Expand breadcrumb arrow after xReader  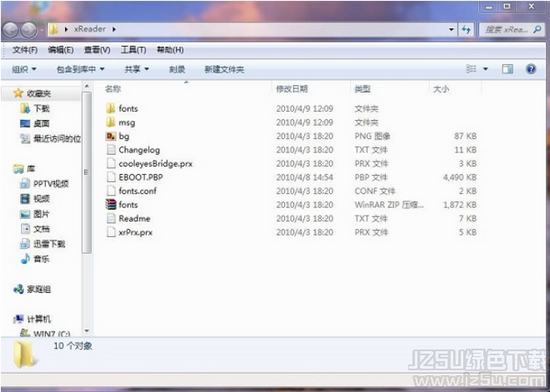pyautogui.click(x=114, y=29)
